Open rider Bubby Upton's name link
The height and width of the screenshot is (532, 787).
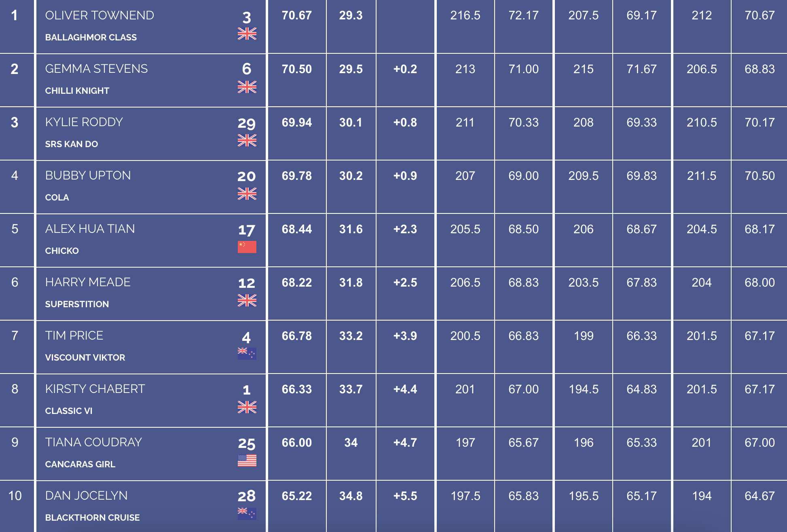coord(88,175)
